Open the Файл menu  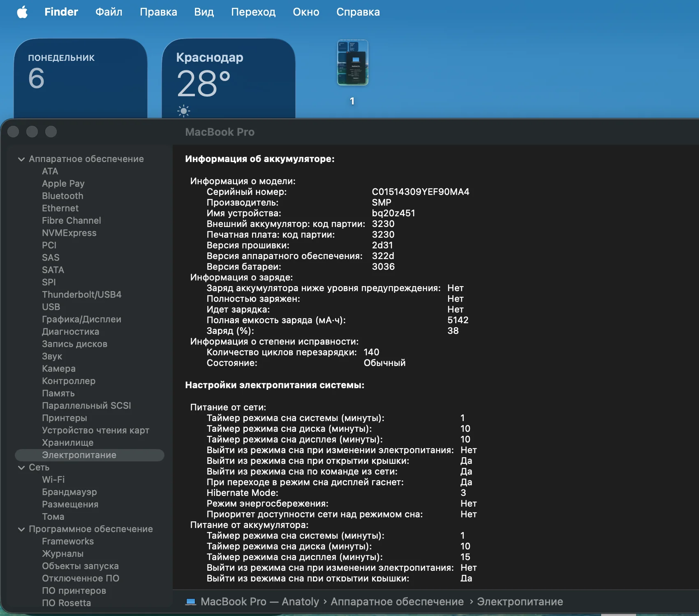[x=109, y=12]
